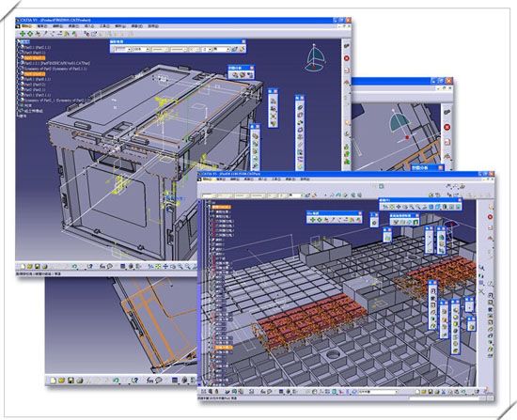517x420 pixels.
Task: Open Formula f(x) tool in top-left window's bottom toolbar
Action: click(x=102, y=266)
